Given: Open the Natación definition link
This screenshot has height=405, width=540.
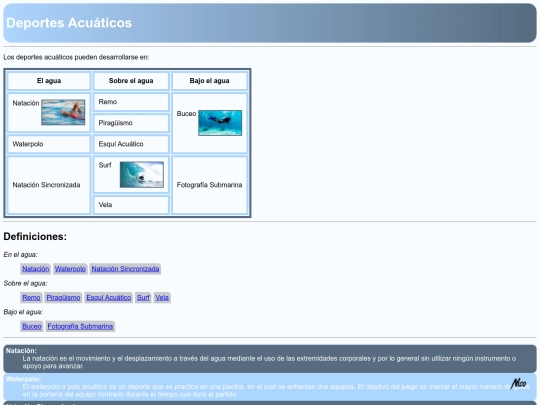Looking at the screenshot, I should pyautogui.click(x=35, y=269).
